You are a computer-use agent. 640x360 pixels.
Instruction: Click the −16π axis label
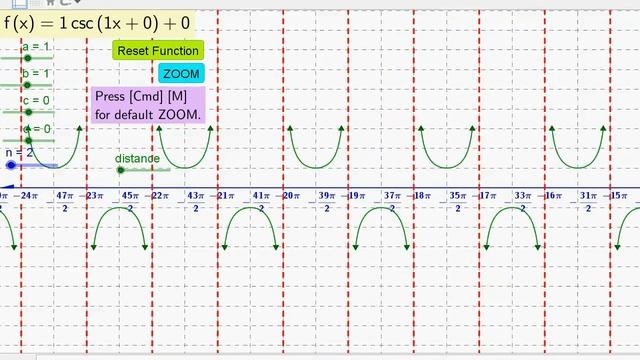pyautogui.click(x=550, y=196)
